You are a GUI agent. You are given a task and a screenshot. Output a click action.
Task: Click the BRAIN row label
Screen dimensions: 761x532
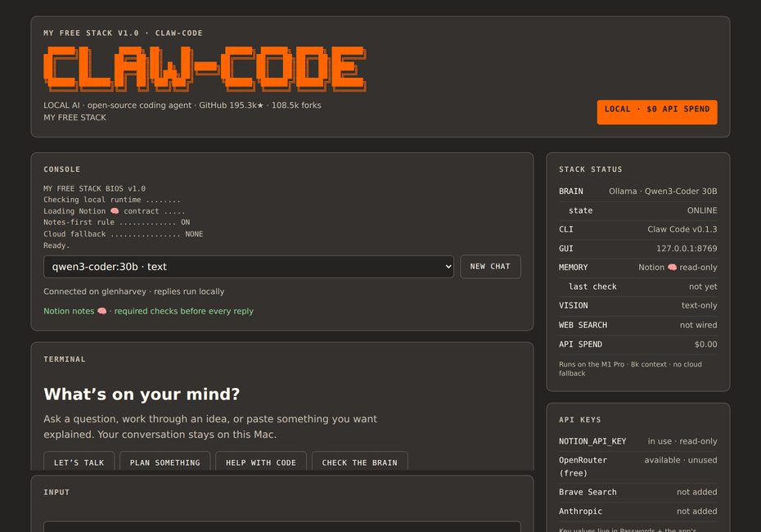point(571,192)
